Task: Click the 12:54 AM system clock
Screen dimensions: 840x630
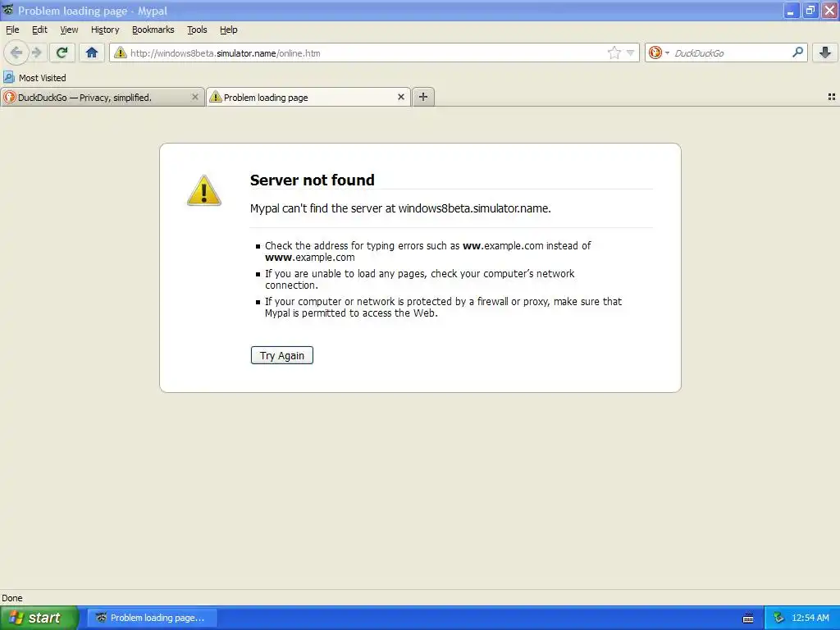Action: [810, 618]
